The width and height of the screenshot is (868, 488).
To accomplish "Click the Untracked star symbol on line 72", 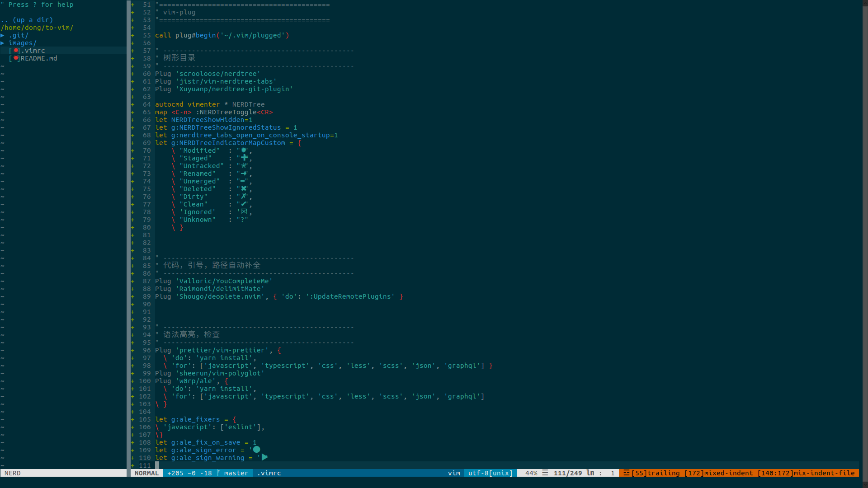I will pos(244,166).
